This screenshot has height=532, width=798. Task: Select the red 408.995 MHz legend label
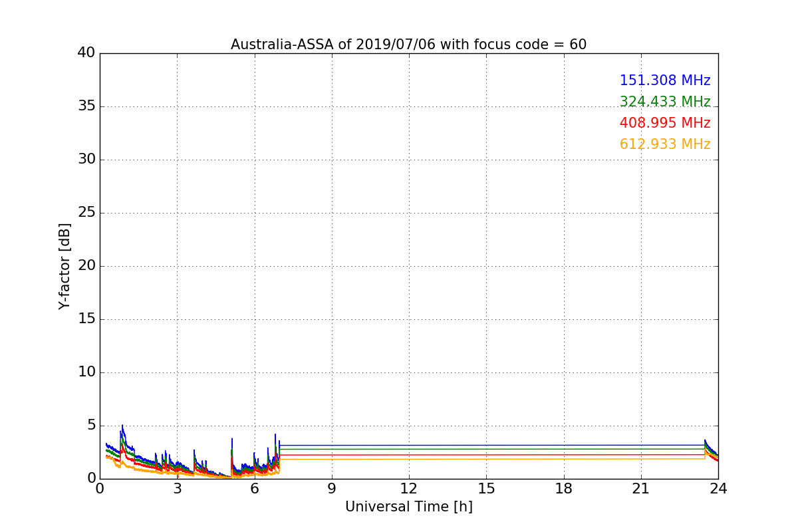(x=664, y=123)
